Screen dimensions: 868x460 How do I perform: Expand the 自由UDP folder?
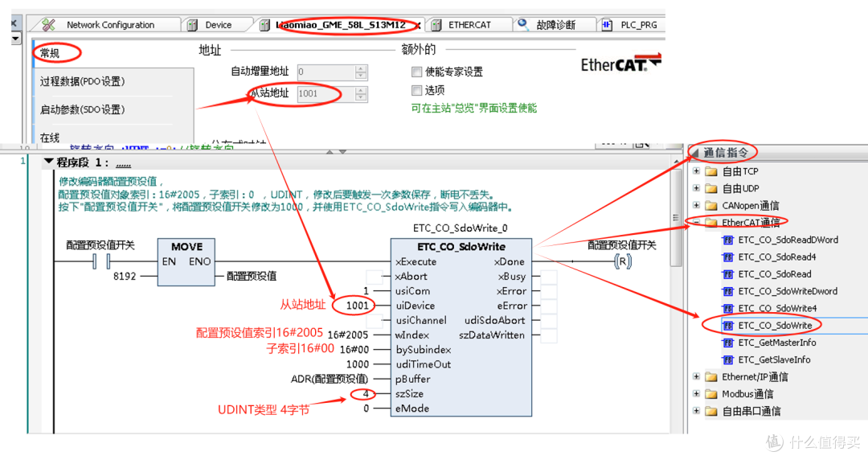[696, 188]
